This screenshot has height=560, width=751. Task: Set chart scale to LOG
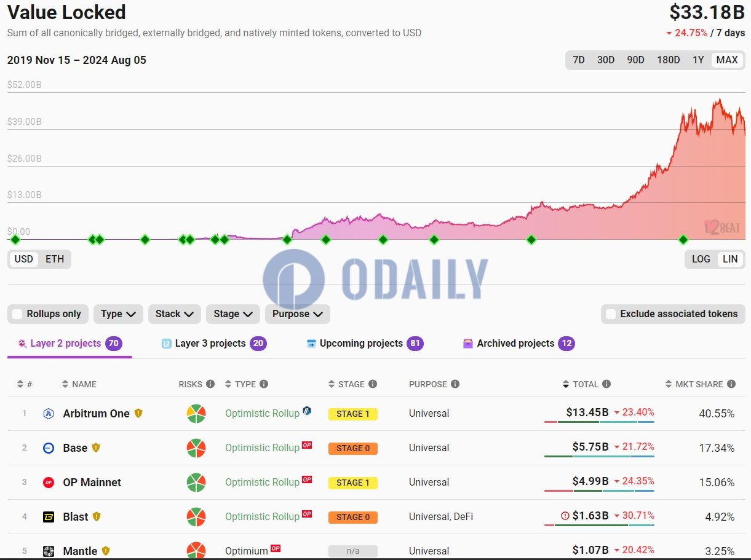(x=701, y=259)
